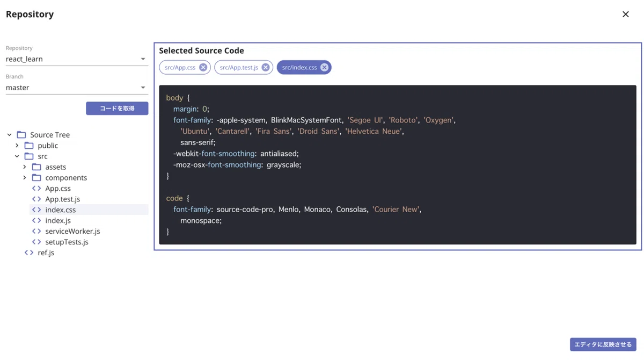
Task: Collapse the Source Tree root chevron
Action: [x=9, y=135]
